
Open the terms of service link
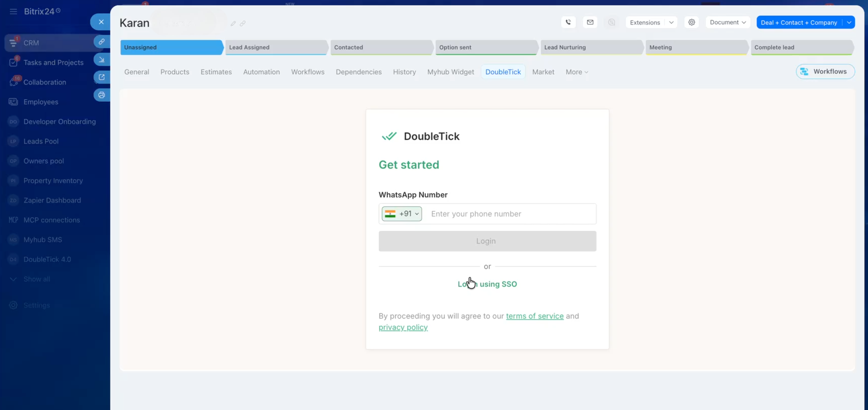click(x=535, y=316)
